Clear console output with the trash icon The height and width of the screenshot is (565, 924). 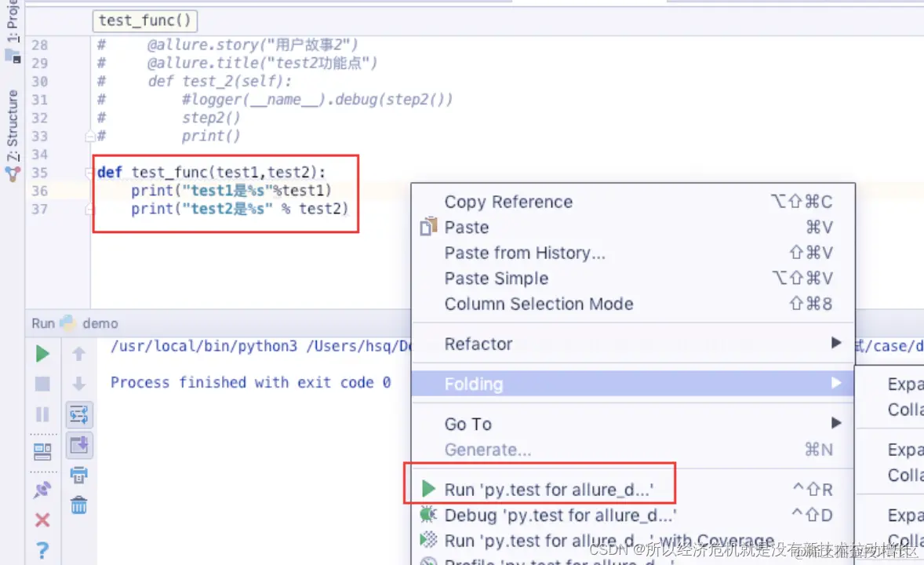[78, 505]
